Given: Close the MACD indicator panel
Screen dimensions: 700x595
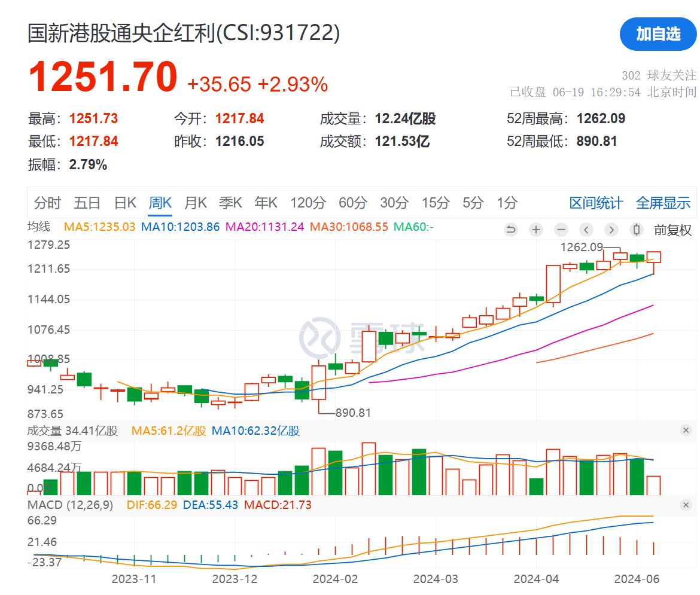Looking at the screenshot, I should tap(686, 505).
